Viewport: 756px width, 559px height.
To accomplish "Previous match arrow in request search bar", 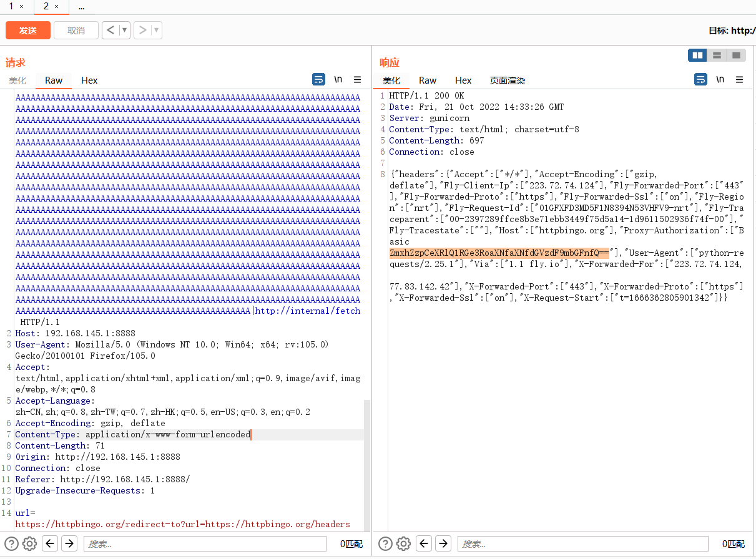I will click(51, 543).
